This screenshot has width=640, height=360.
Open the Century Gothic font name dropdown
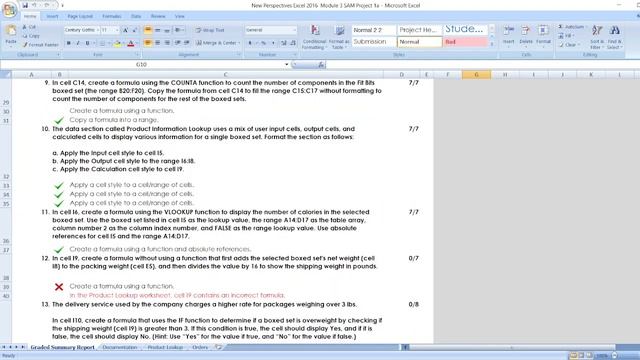[x=97, y=30]
